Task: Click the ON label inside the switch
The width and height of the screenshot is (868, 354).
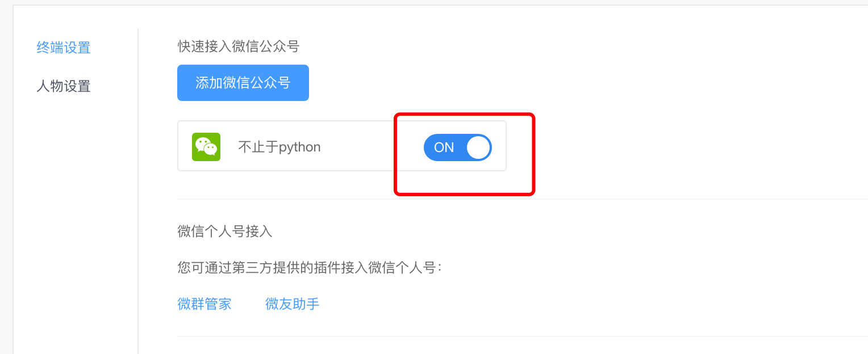Action: (444, 147)
